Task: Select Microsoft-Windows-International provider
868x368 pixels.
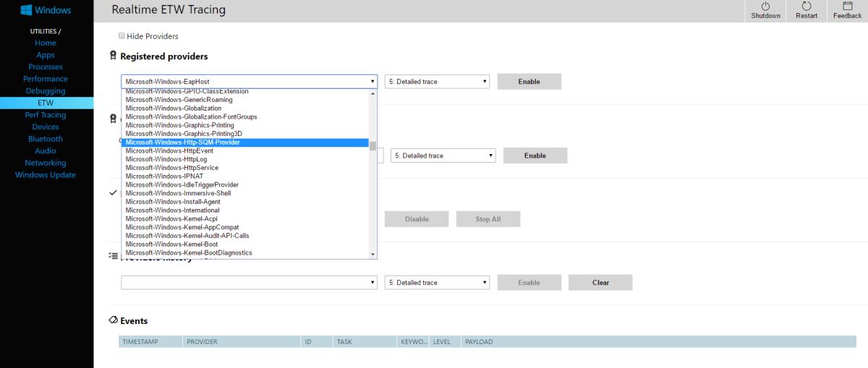Action: [x=245, y=210]
